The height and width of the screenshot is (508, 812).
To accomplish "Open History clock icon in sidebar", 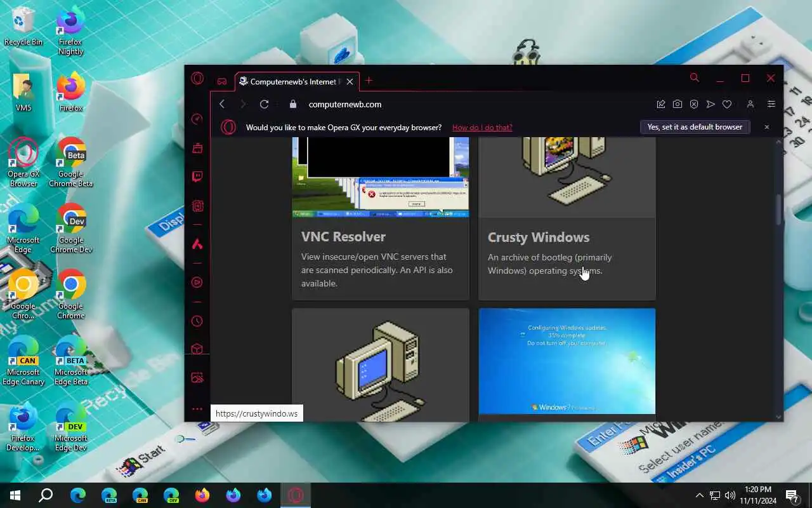I will [197, 321].
